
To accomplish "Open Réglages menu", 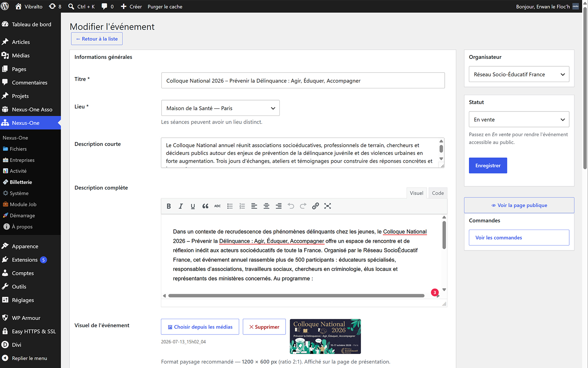I will pyautogui.click(x=31, y=300).
